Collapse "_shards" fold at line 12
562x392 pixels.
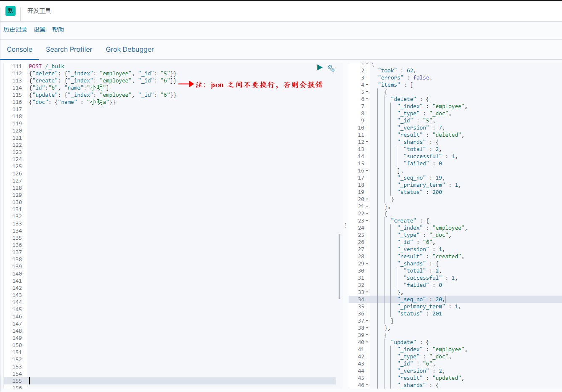pyautogui.click(x=367, y=142)
